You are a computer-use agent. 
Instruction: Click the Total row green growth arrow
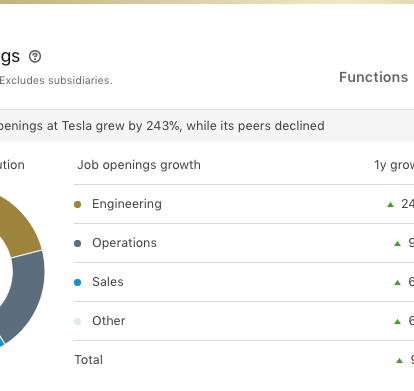click(x=399, y=361)
